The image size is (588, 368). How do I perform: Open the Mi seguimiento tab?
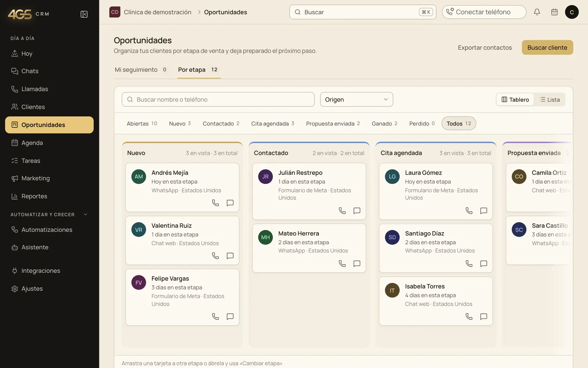[140, 70]
